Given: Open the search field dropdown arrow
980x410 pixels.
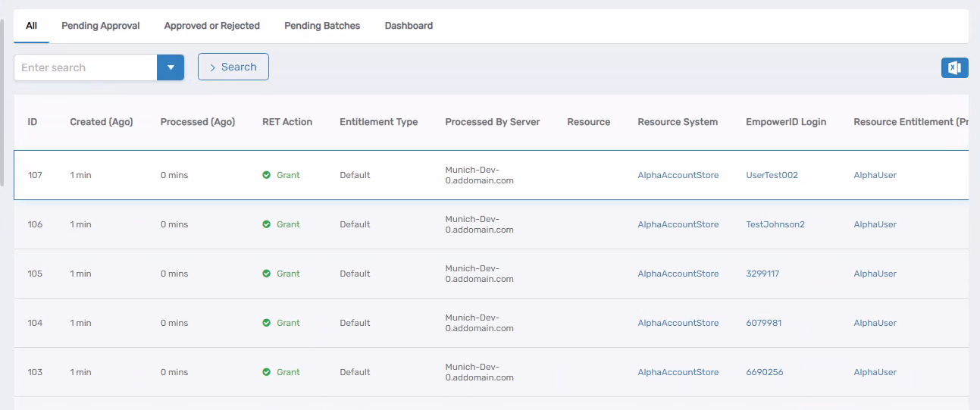Looking at the screenshot, I should [x=171, y=67].
